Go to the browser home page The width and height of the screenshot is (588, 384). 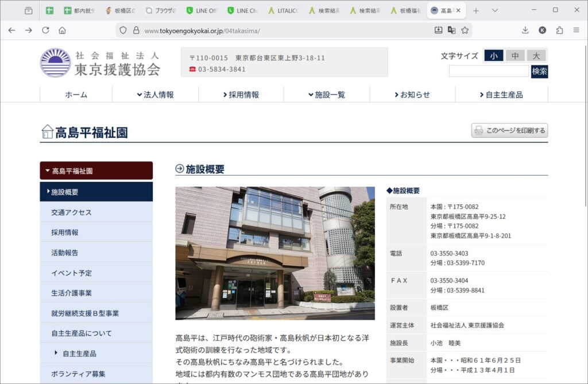[62, 30]
